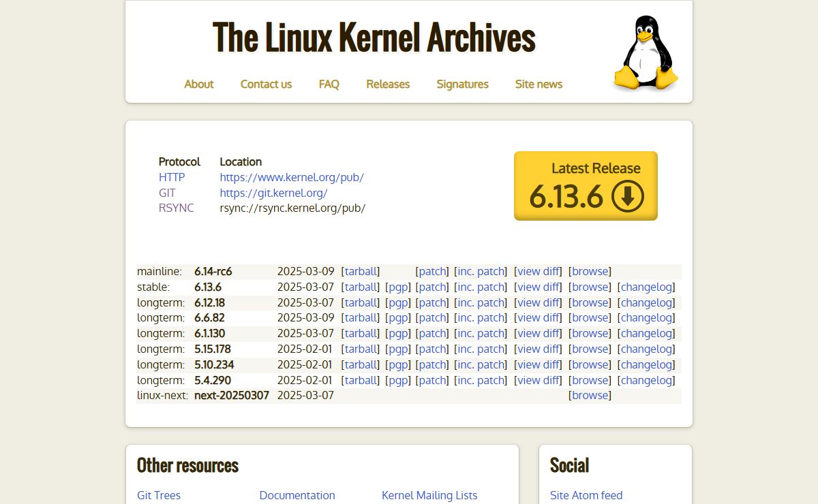Select the 6.14-rc6 version text

pyautogui.click(x=213, y=271)
